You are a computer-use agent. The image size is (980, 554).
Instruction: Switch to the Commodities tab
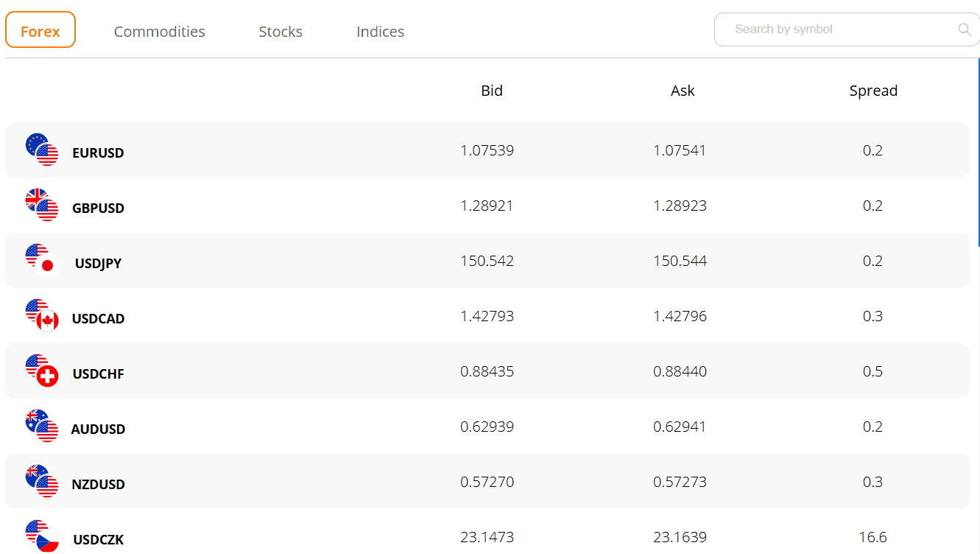point(159,32)
